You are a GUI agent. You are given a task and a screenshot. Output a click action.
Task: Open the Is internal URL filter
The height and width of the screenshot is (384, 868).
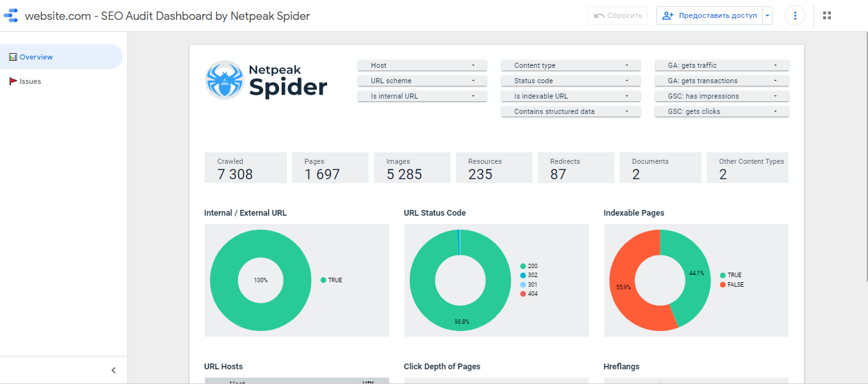click(x=422, y=96)
